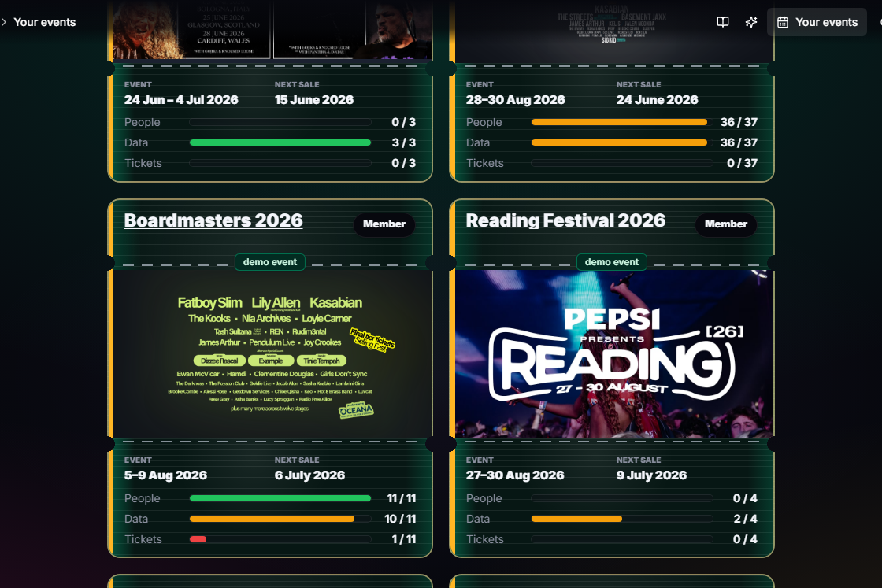Viewport: 882px width, 588px height.
Task: Expand the Your events breadcrumb chevron
Action: pos(4,22)
